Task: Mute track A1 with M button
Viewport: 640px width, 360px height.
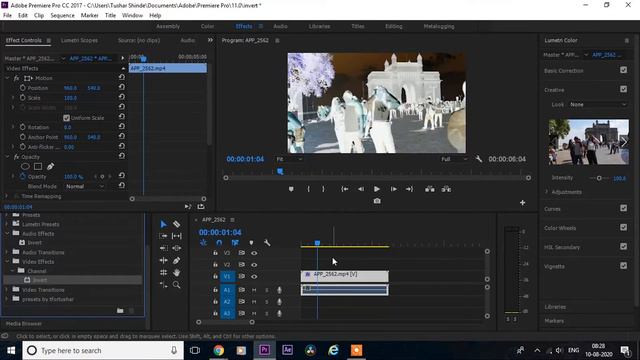Action: click(x=254, y=290)
